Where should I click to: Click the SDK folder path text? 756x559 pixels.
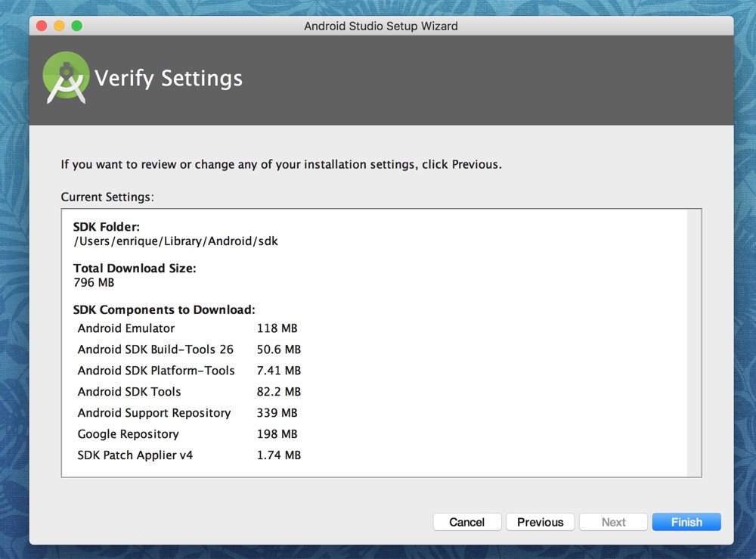click(x=175, y=241)
